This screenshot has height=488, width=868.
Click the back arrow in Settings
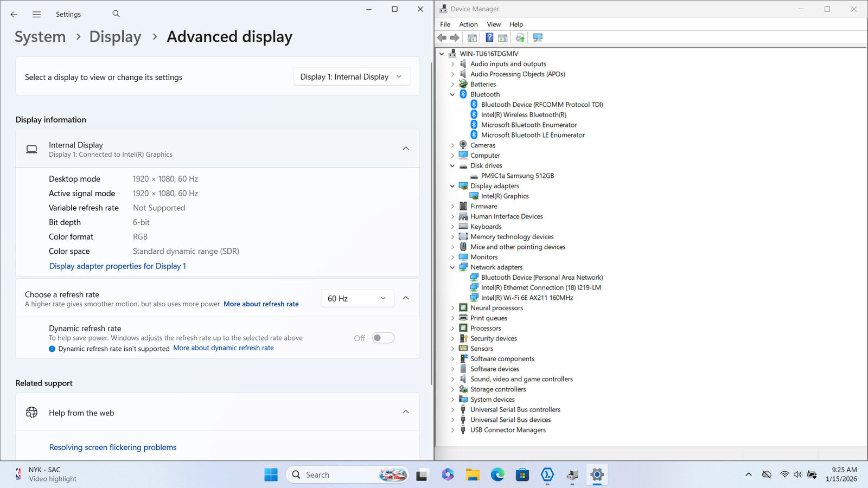tap(14, 15)
